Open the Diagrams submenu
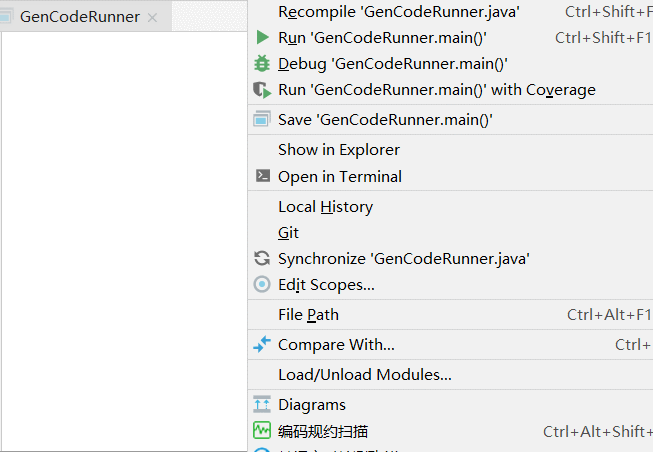653x452 pixels. tap(451, 404)
